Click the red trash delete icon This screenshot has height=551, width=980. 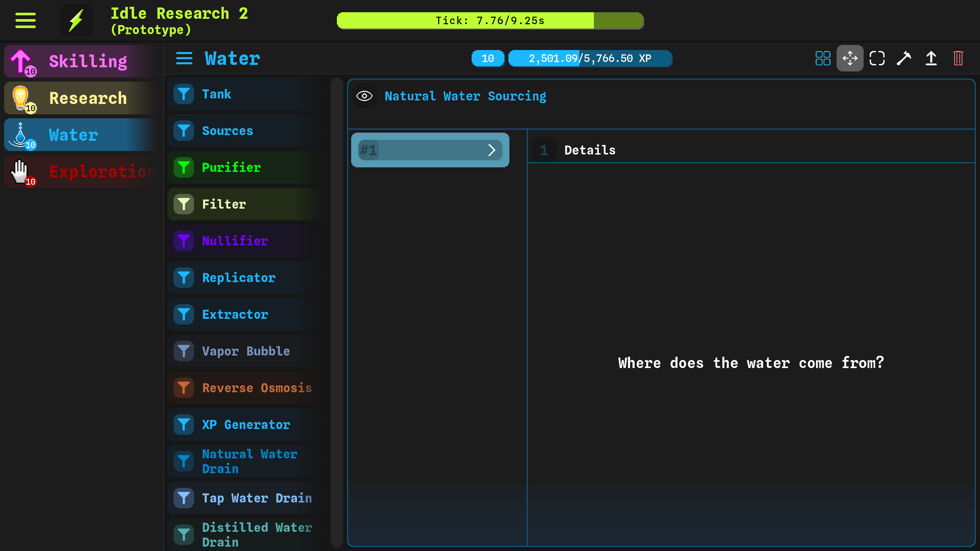click(x=958, y=59)
